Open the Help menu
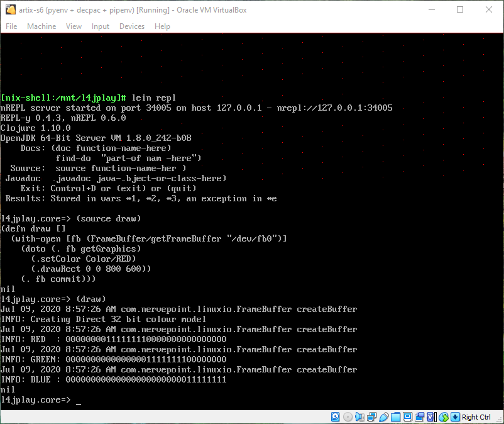This screenshot has width=504, height=424. tap(162, 26)
